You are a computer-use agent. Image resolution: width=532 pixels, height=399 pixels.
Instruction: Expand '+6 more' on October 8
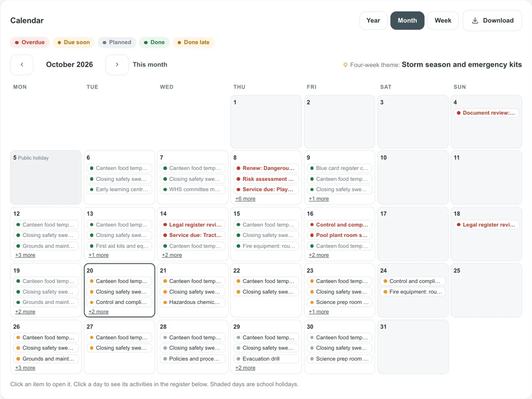[245, 199]
